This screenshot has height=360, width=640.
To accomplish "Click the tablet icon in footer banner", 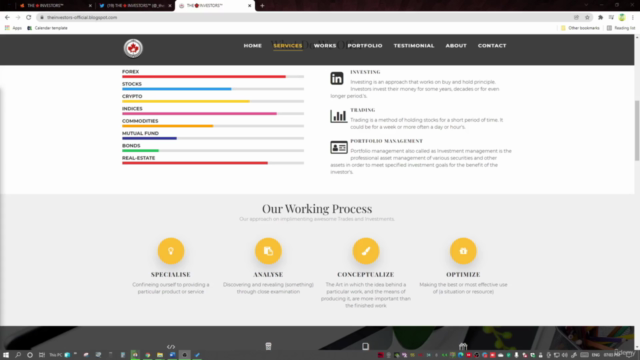I will click(365, 346).
